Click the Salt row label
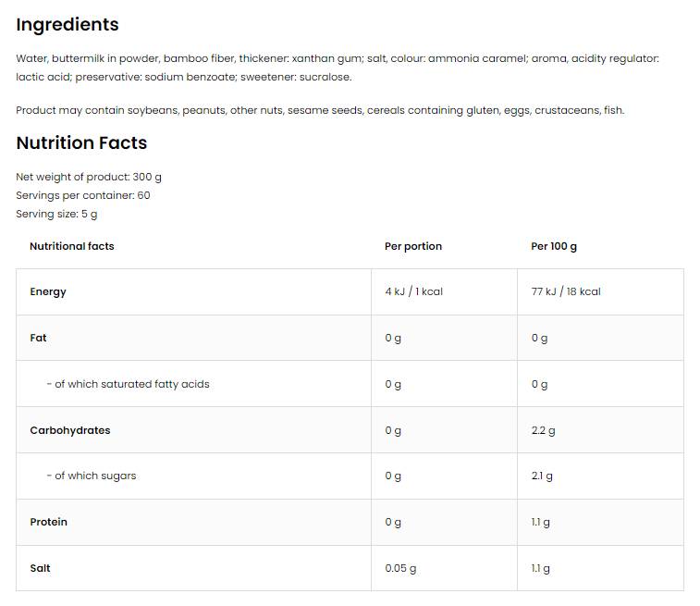Image resolution: width=700 pixels, height=606 pixels. [x=40, y=568]
